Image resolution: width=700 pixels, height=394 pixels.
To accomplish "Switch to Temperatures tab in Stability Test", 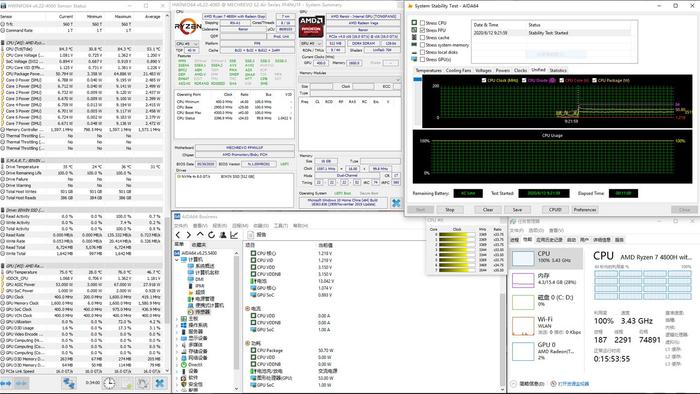I will [x=429, y=71].
